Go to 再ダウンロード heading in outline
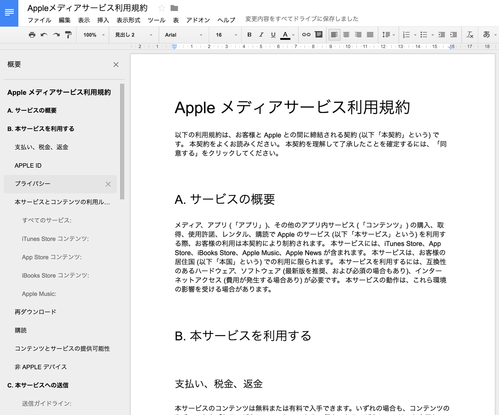The width and height of the screenshot is (499, 415). pyautogui.click(x=35, y=312)
